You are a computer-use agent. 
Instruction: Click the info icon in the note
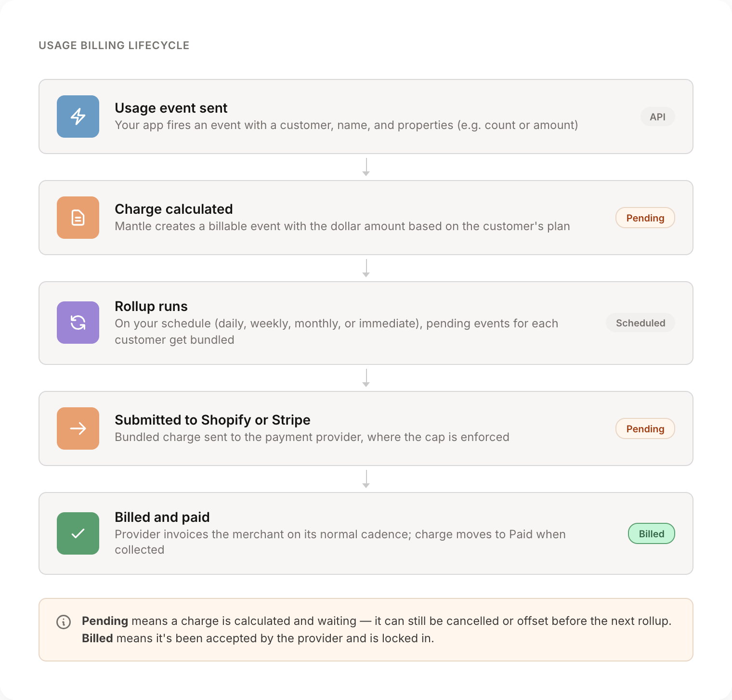click(64, 622)
